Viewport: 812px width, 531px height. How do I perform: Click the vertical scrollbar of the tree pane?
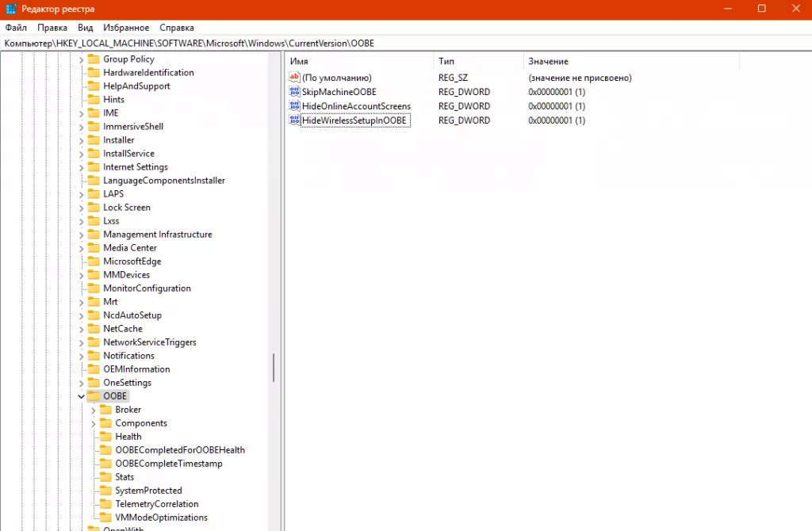[274, 367]
